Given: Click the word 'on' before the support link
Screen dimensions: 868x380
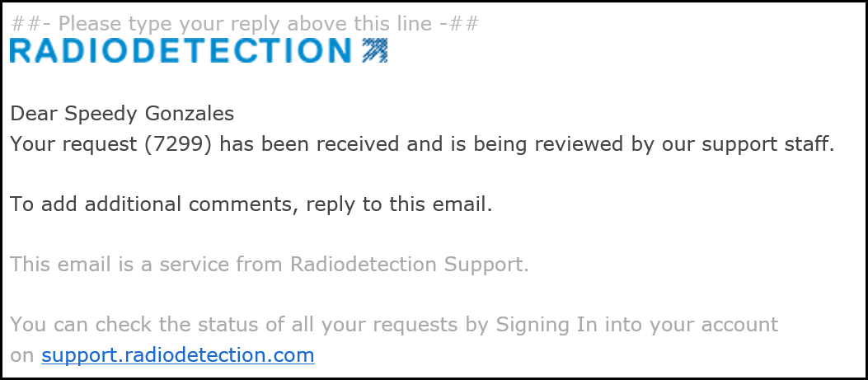Looking at the screenshot, I should coord(23,355).
